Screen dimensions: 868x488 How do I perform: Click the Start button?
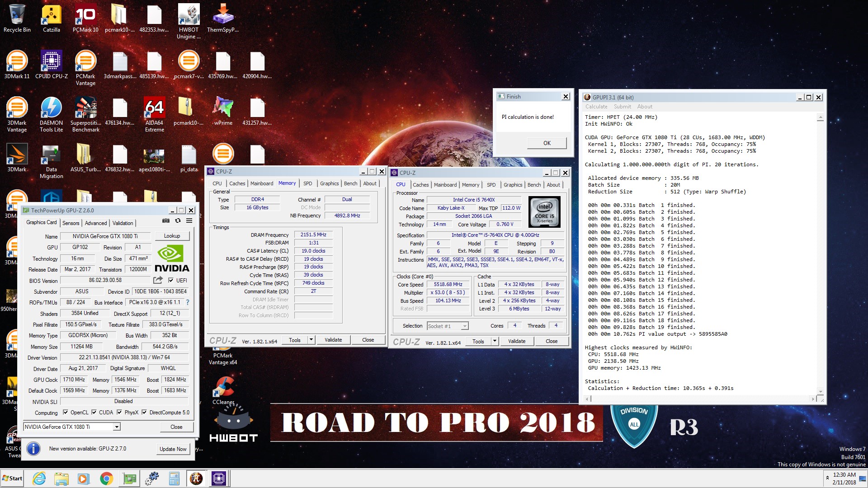click(13, 479)
